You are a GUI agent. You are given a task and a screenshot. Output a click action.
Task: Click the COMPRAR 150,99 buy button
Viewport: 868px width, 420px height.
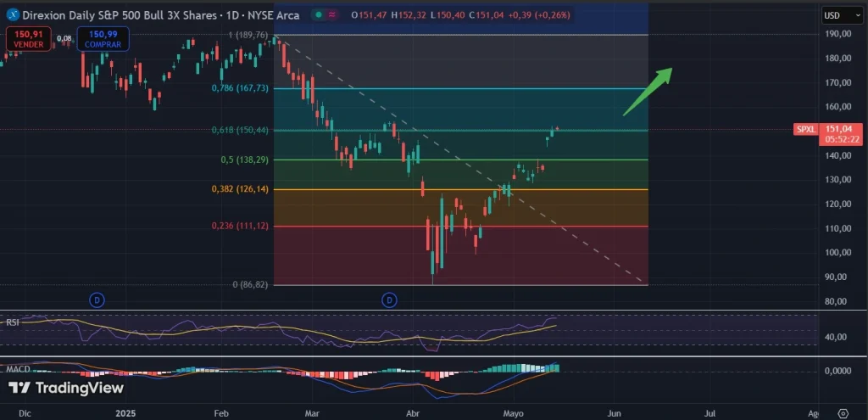click(103, 39)
